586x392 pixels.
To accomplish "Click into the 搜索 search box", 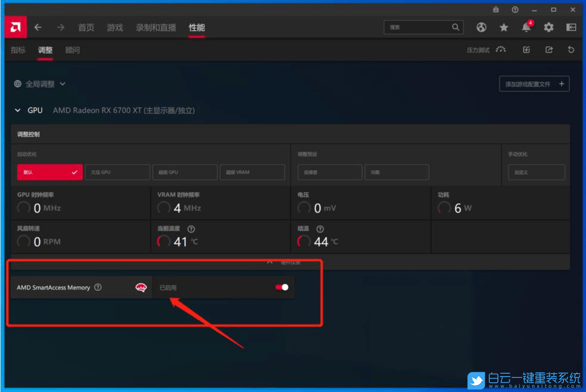I will 417,28.
